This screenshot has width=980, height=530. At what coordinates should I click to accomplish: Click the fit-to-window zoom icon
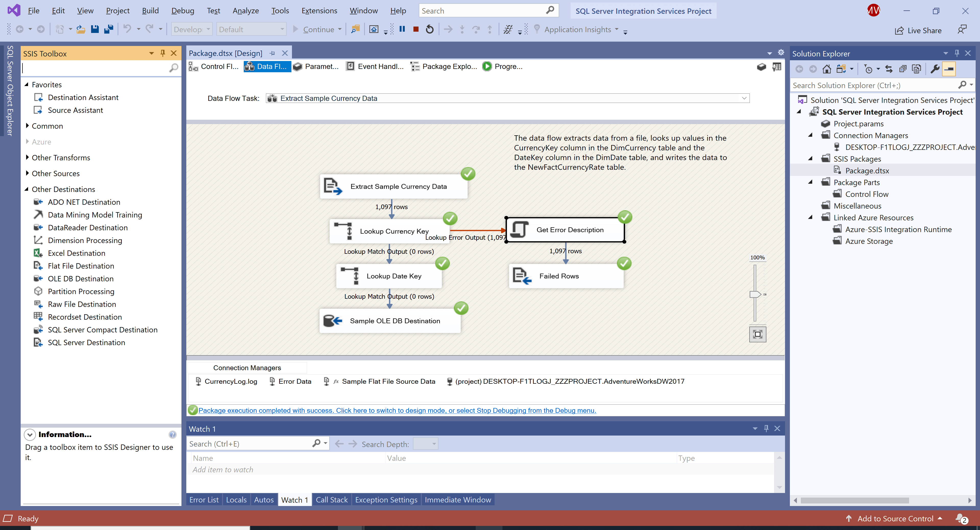tap(757, 334)
